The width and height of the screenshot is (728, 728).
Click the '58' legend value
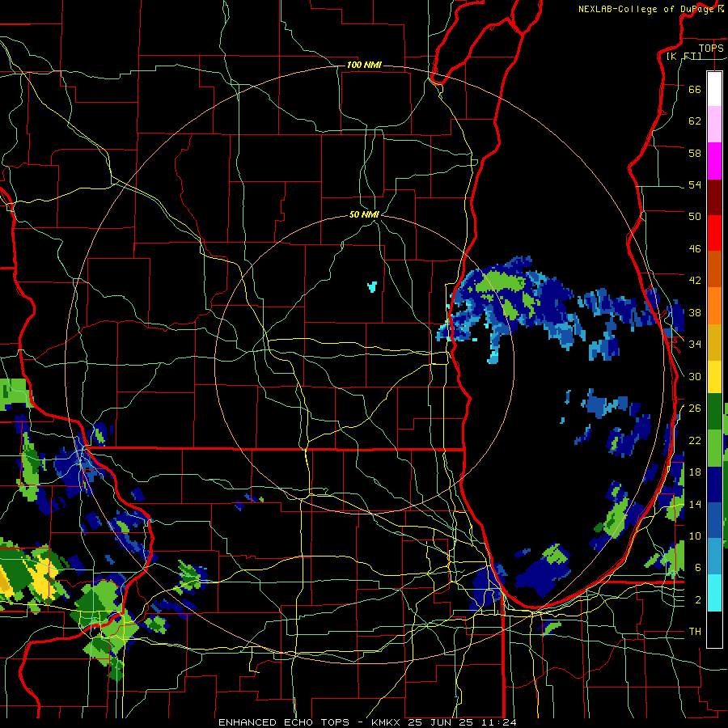695,153
